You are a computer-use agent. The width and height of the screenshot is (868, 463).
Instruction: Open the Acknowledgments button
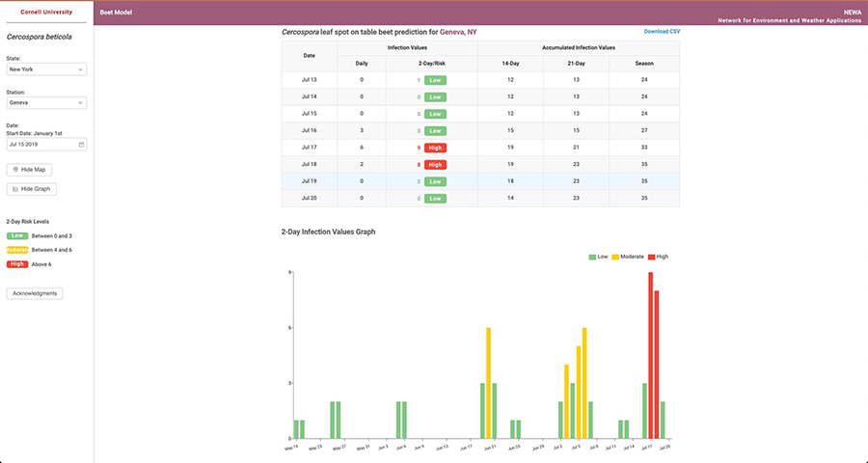coord(35,293)
